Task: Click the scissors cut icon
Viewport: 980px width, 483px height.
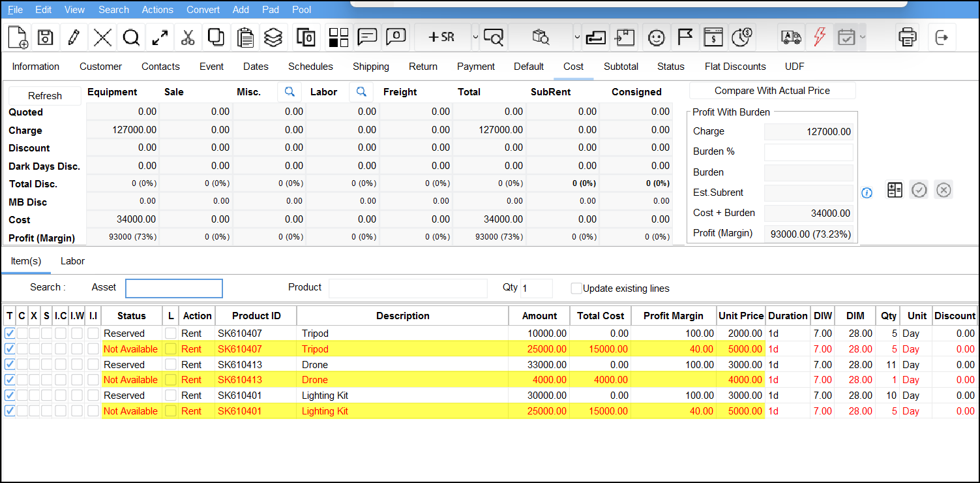Action: pos(188,37)
